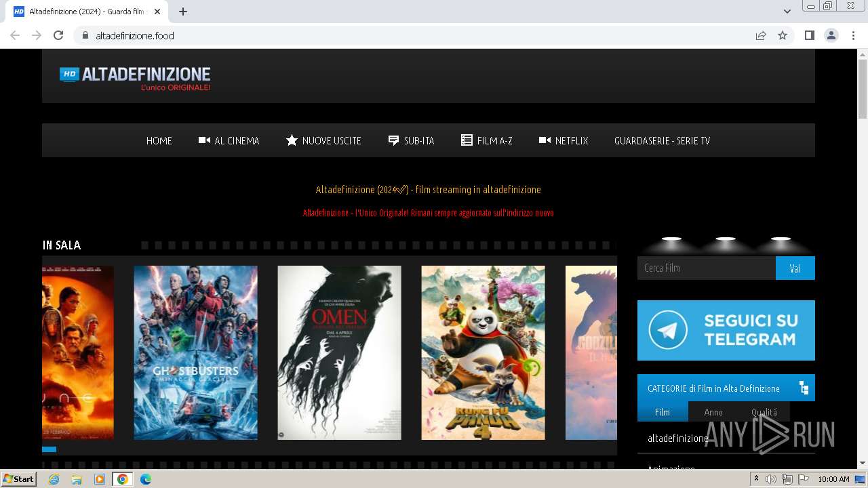Open the volume speaker tray icon
The height and width of the screenshot is (488, 868).
(x=771, y=479)
